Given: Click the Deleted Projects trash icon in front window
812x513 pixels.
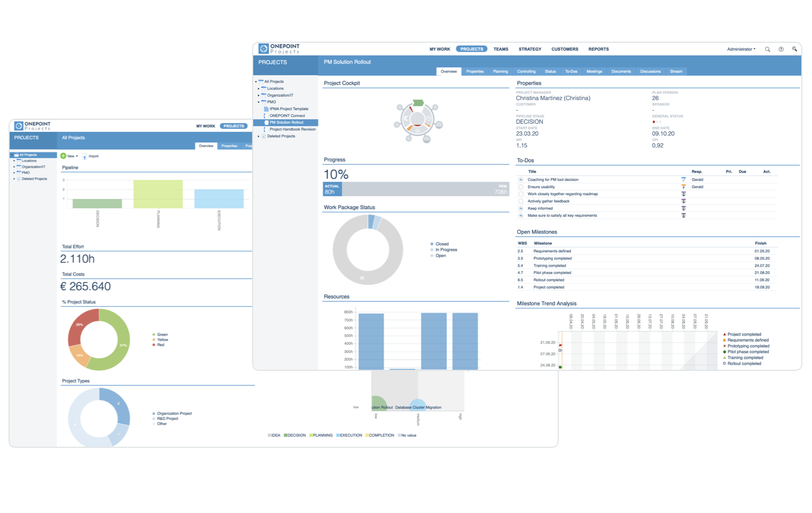Looking at the screenshot, I should coord(263,136).
